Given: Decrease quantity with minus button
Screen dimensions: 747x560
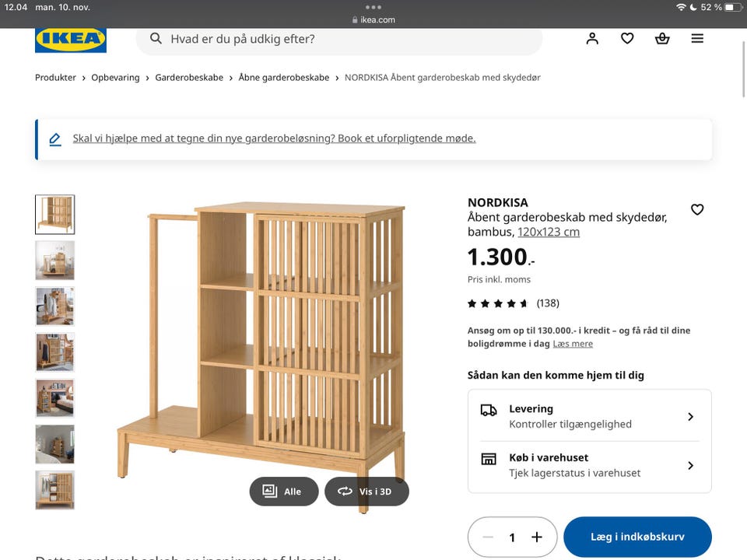Looking at the screenshot, I should [x=488, y=537].
